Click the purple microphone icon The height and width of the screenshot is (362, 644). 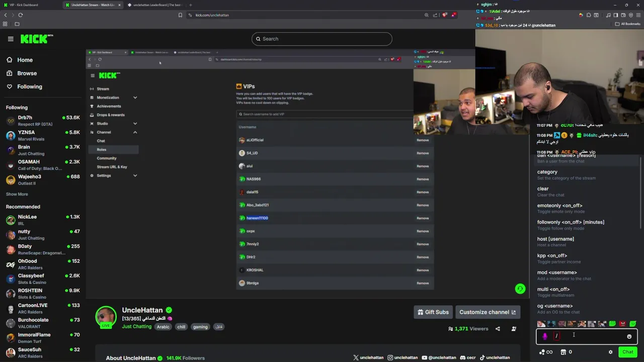[x=545, y=336]
